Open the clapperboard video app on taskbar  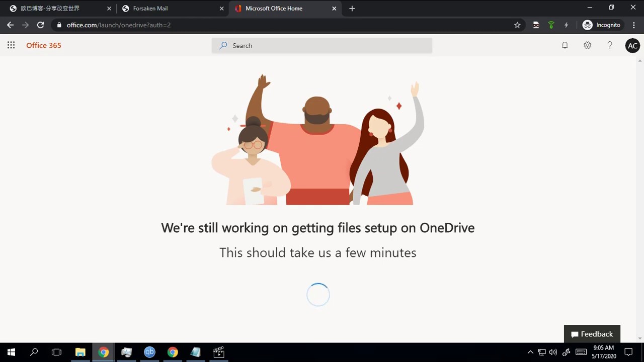point(219,352)
